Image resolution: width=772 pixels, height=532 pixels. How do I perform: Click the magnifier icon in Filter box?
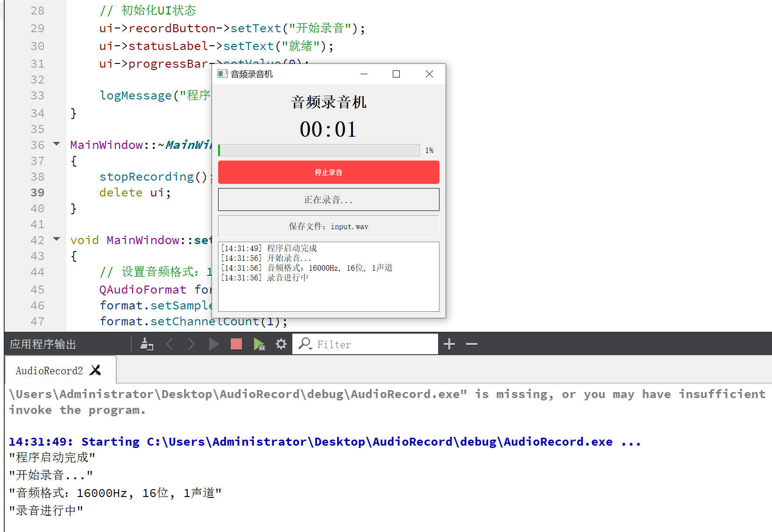click(x=305, y=344)
